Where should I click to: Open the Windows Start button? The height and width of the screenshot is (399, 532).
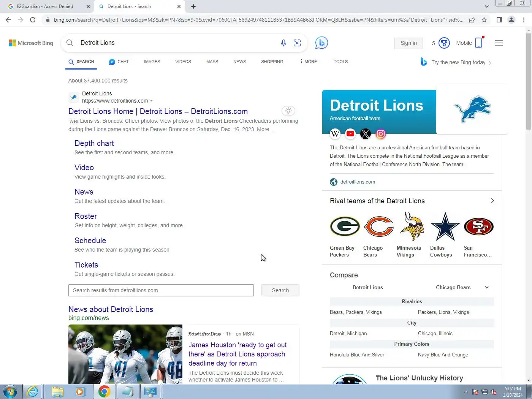[10, 392]
